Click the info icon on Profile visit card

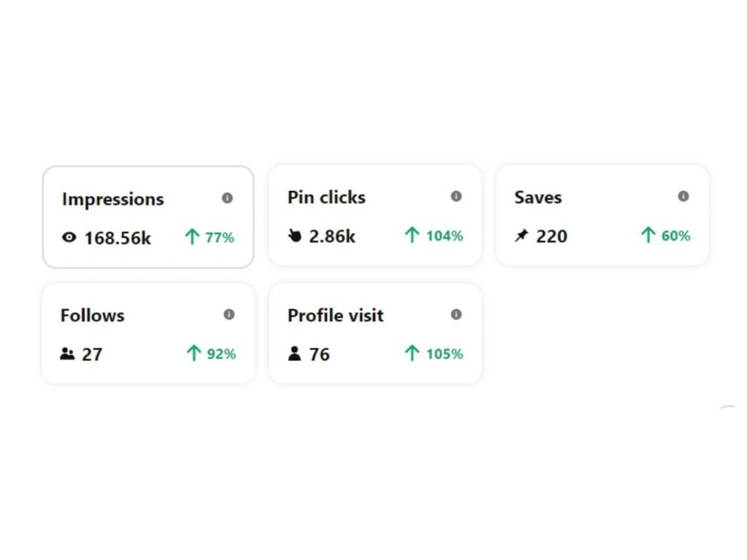coord(456,314)
